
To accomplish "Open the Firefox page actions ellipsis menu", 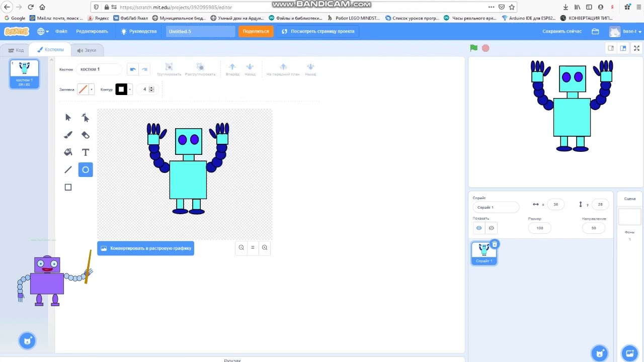I will coord(491,7).
